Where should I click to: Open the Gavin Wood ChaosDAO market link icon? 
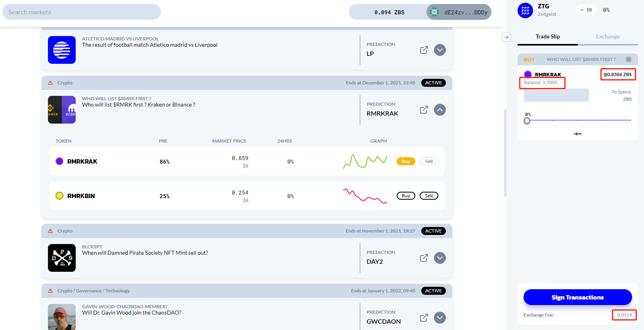(x=424, y=318)
